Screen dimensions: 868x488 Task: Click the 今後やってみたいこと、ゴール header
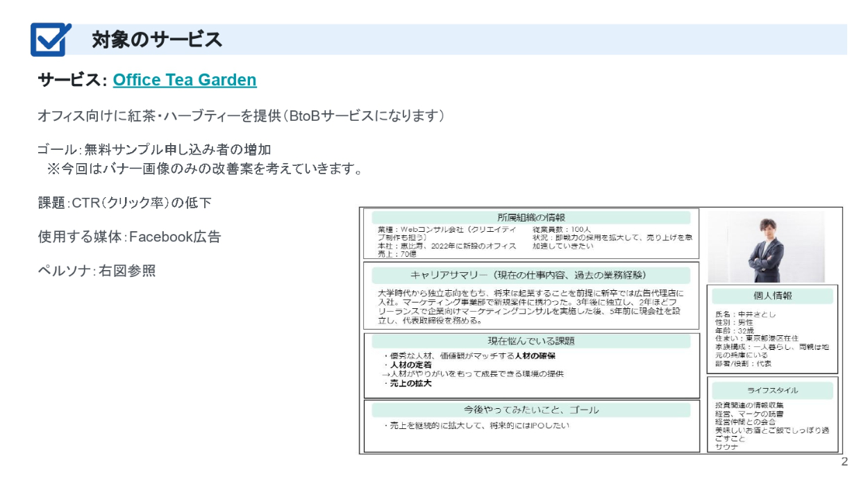531,410
